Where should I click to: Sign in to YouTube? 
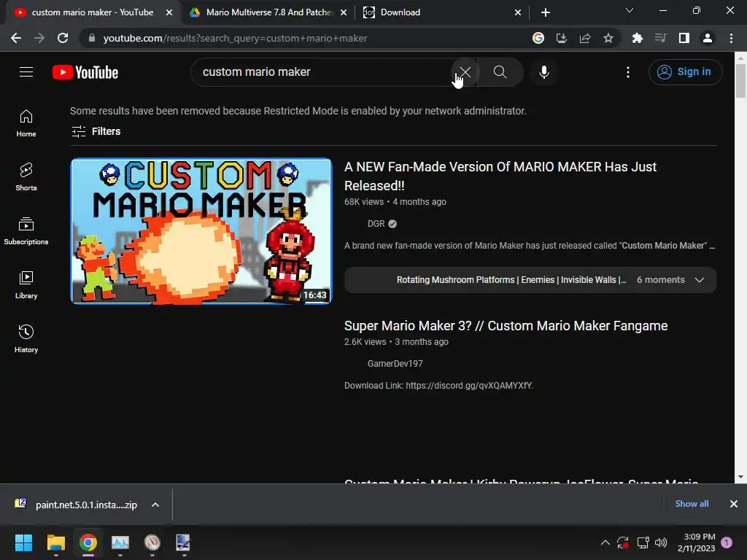tap(685, 72)
